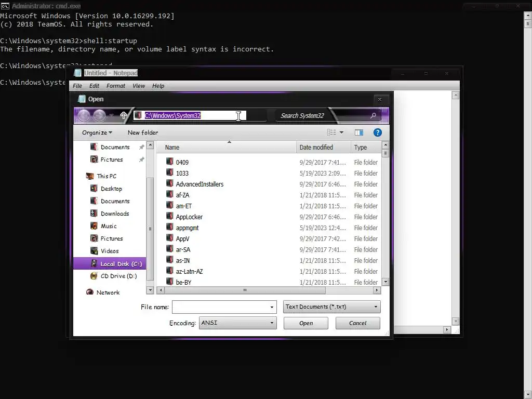Screen dimensions: 532x399
Task: Click the navigation pane scrollbar up arrow
Action: (x=150, y=145)
